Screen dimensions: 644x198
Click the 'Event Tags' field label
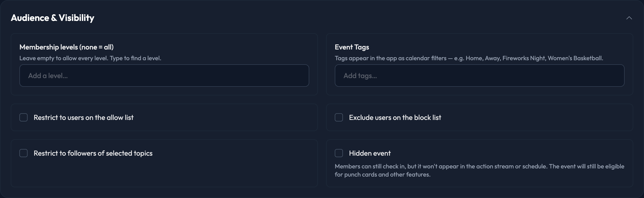pos(352,47)
